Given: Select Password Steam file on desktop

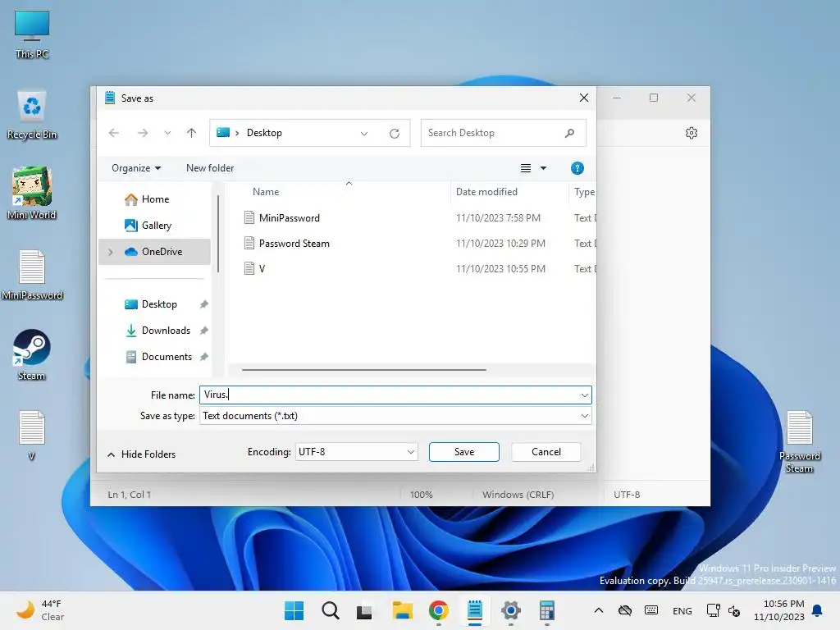Looking at the screenshot, I should point(800,441).
